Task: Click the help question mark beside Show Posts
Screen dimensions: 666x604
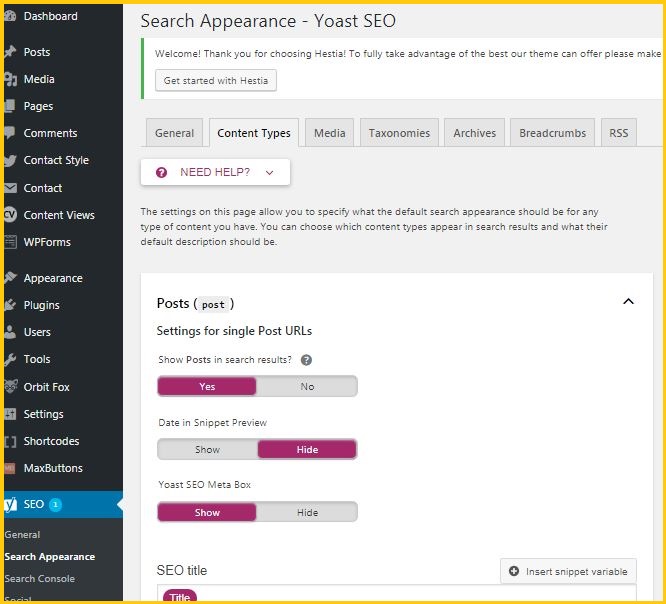Action: pos(306,360)
